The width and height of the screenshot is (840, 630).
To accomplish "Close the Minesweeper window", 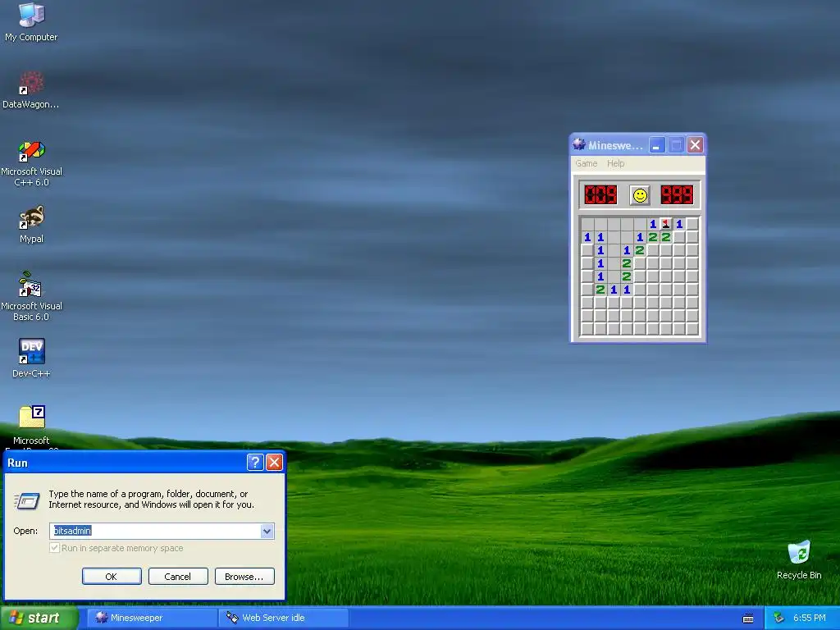I will click(x=695, y=144).
